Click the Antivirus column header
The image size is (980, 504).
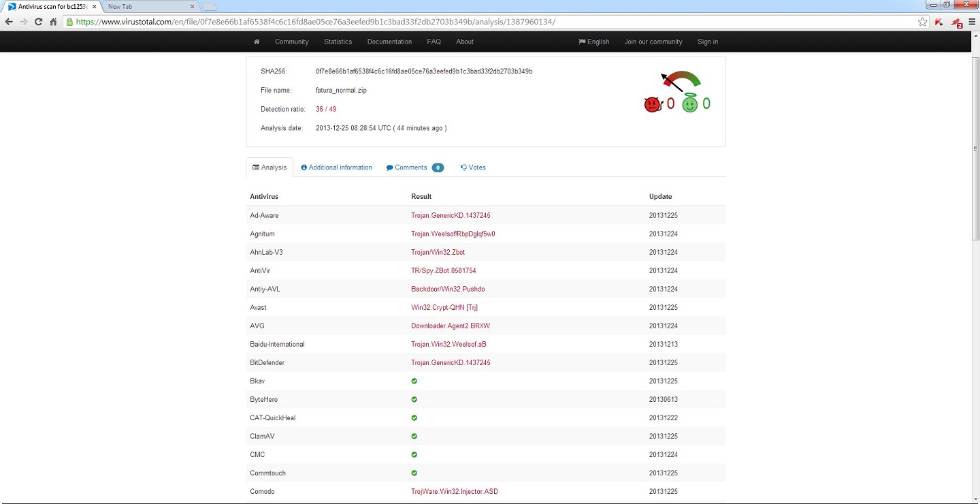(264, 197)
